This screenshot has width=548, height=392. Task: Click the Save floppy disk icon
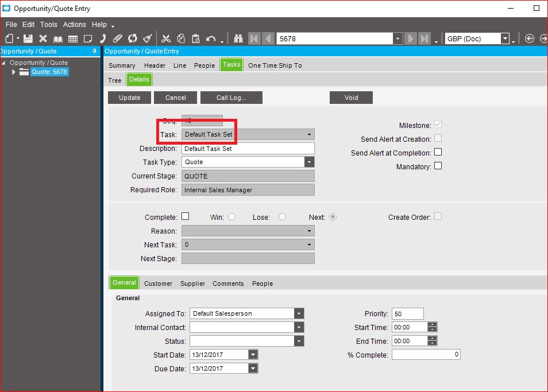coord(28,38)
